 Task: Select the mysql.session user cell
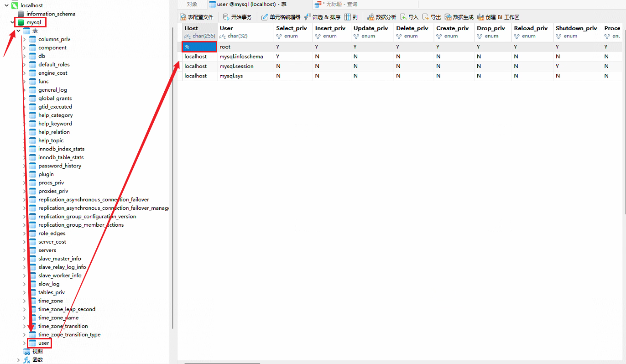[x=236, y=66]
